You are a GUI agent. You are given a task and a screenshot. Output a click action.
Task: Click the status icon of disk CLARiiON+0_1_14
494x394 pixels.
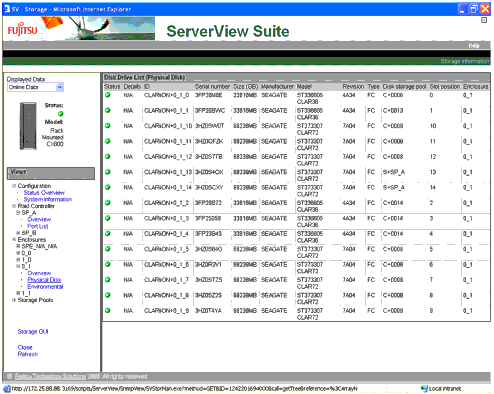point(107,187)
